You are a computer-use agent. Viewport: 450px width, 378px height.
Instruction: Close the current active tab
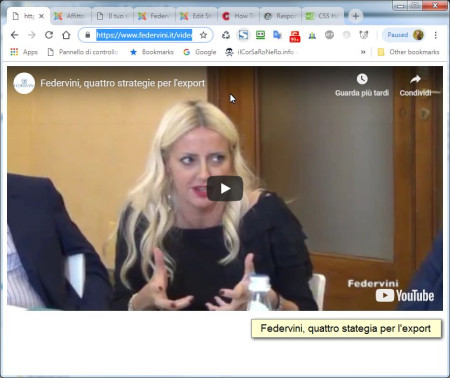pos(41,16)
